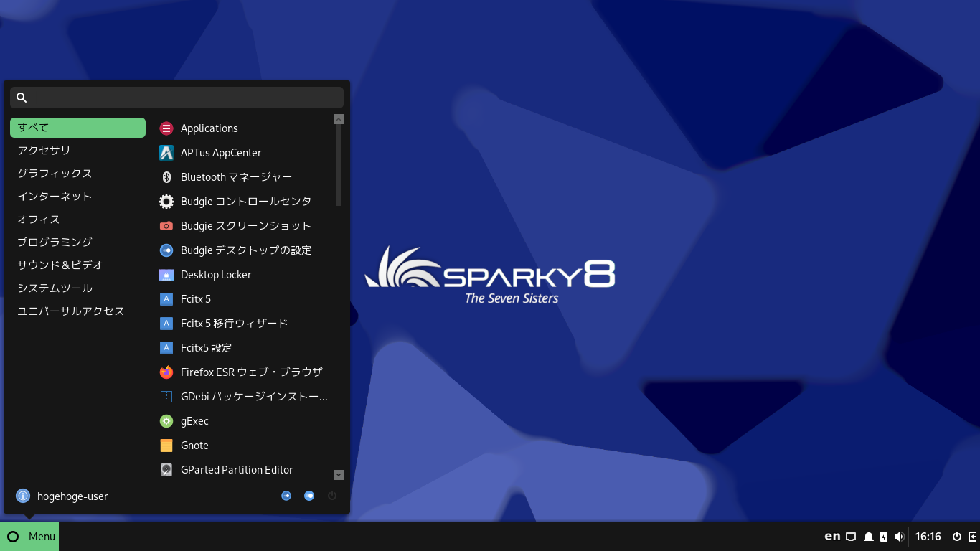Select the すべて category
This screenshot has width=980, height=551.
click(x=77, y=128)
